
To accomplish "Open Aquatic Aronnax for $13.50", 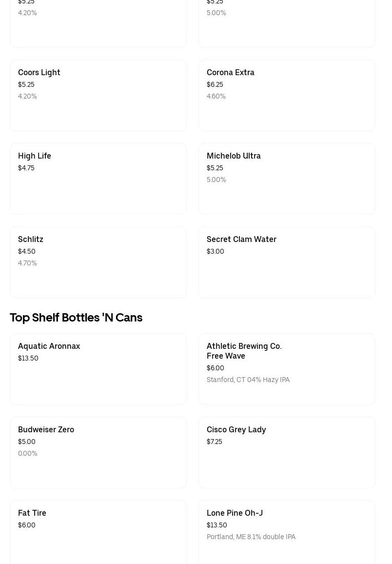I will click(x=98, y=369).
